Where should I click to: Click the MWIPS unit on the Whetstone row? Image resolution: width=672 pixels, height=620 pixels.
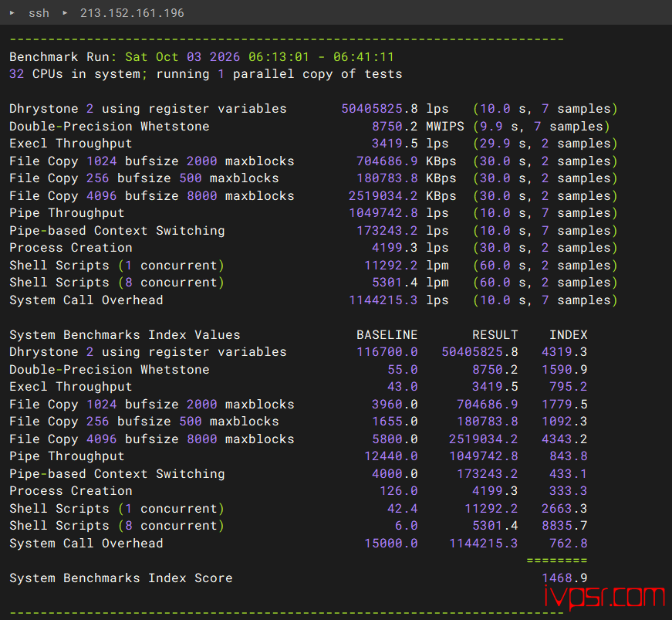[445, 127]
